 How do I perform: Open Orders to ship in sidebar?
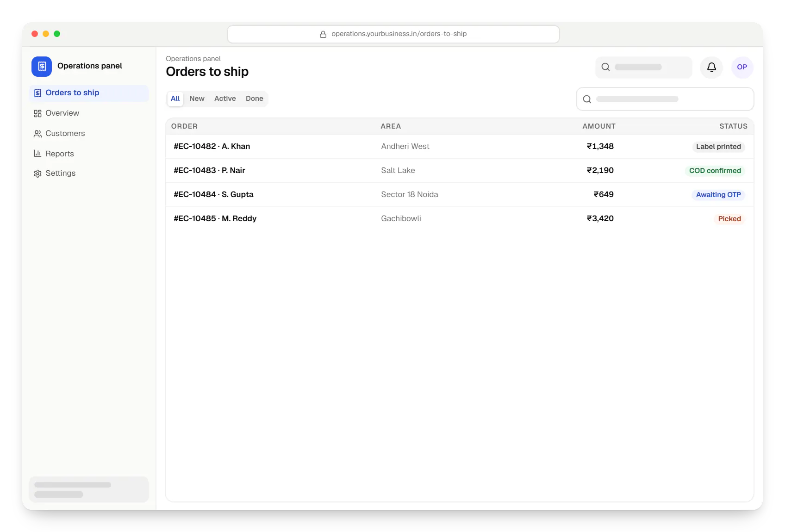89,93
